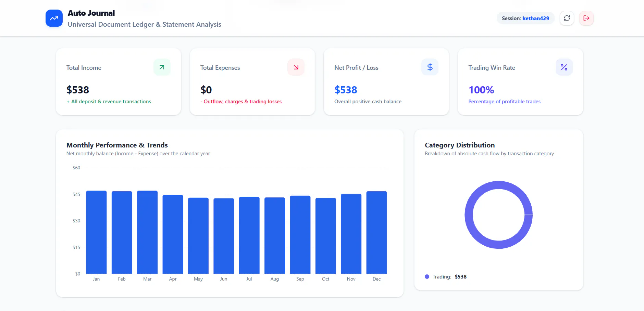Click the Jul bar in monthly chart
The width and height of the screenshot is (644, 311).
(249, 235)
